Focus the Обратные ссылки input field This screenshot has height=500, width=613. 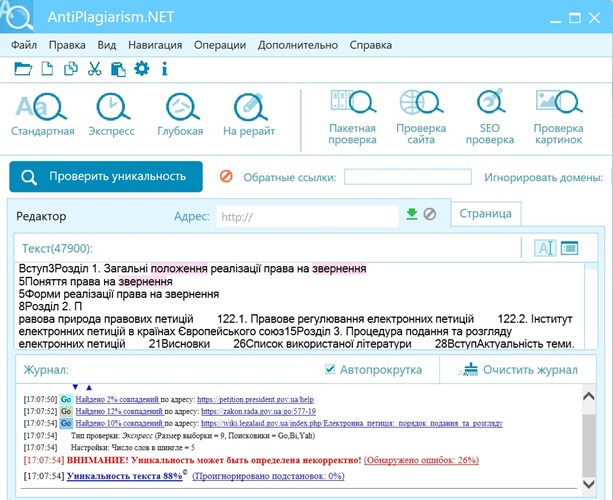point(408,177)
